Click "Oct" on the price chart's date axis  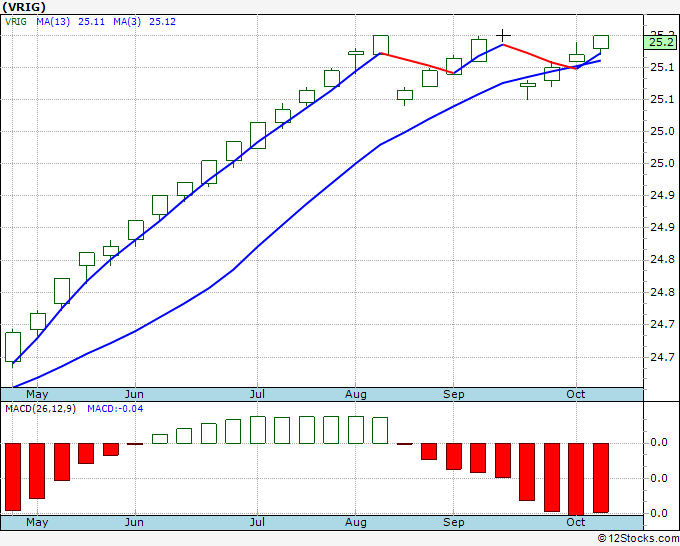pyautogui.click(x=575, y=394)
